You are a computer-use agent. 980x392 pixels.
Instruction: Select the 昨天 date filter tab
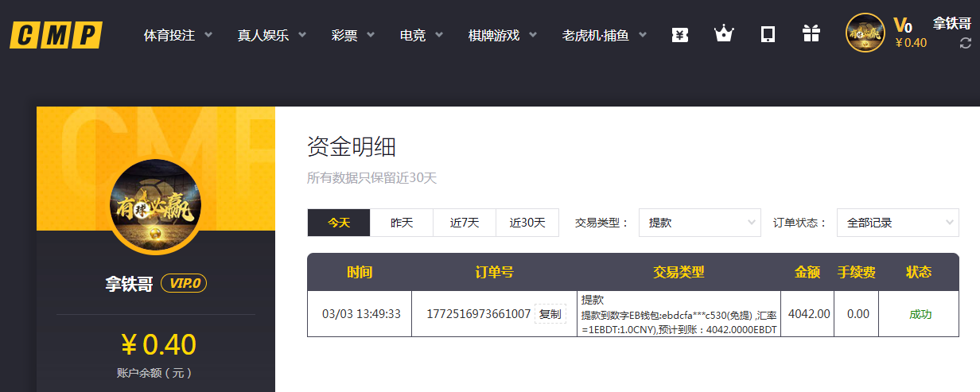tap(402, 223)
